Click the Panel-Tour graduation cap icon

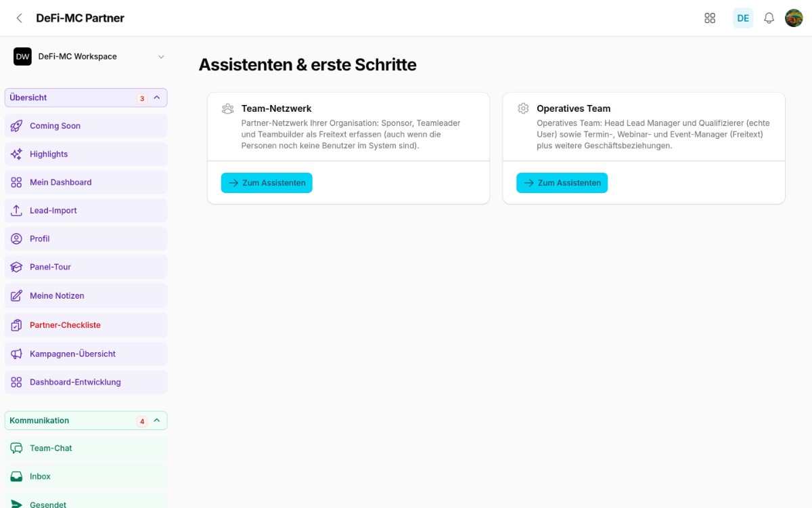click(x=17, y=268)
